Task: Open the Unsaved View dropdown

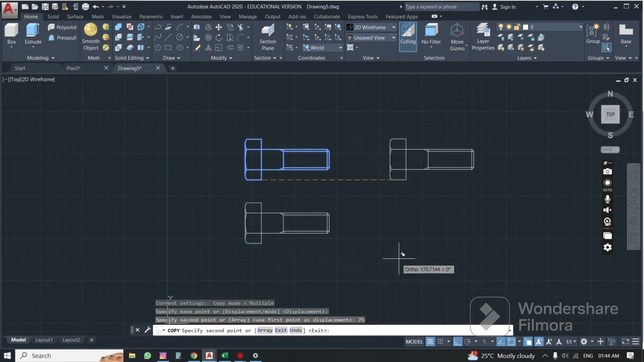Action: [371, 38]
